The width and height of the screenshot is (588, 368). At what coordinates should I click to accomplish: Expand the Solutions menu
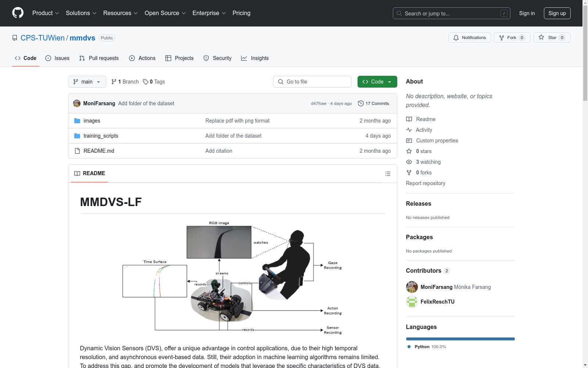tap(81, 13)
